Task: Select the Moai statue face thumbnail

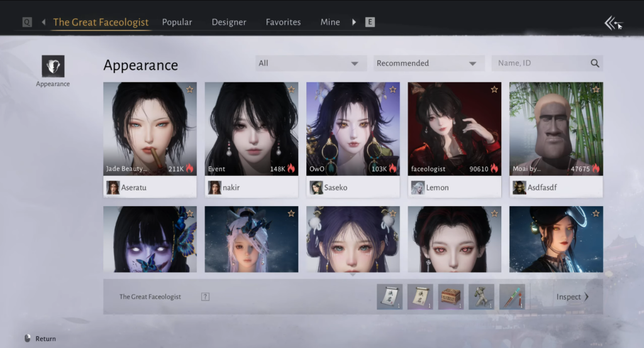Action: 556,129
